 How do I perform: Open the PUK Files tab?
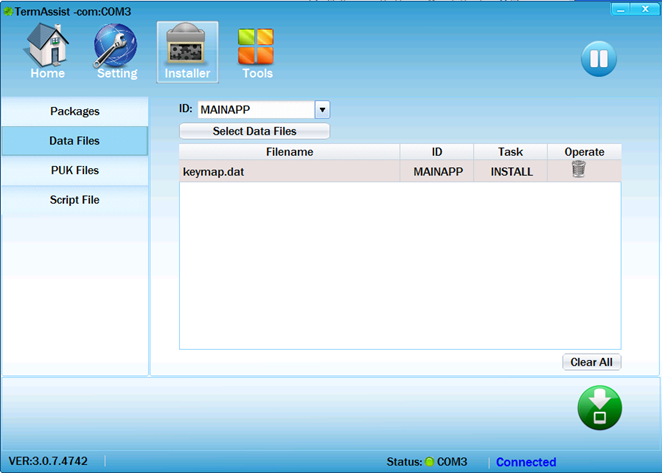75,170
